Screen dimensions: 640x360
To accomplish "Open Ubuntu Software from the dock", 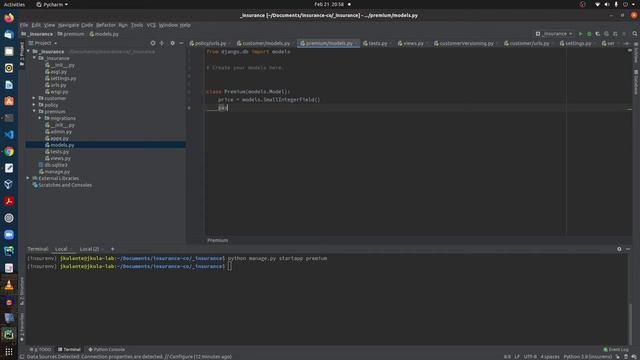I will tap(9, 101).
